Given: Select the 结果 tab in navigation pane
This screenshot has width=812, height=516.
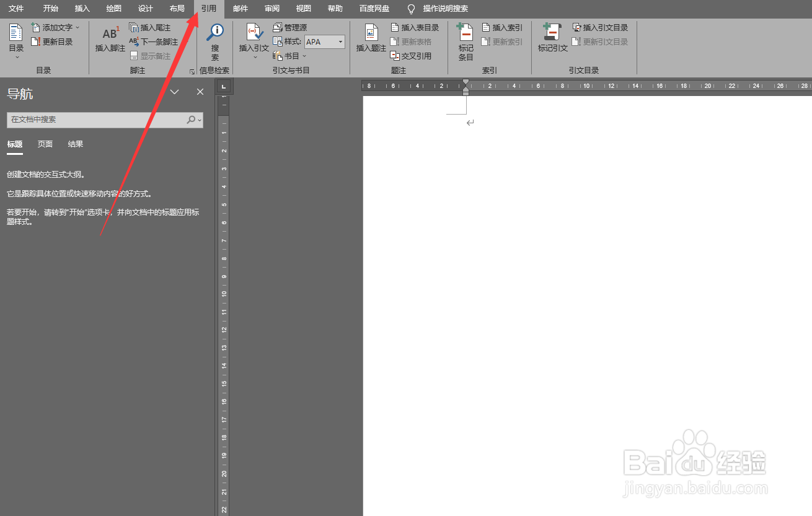Looking at the screenshot, I should point(76,144).
